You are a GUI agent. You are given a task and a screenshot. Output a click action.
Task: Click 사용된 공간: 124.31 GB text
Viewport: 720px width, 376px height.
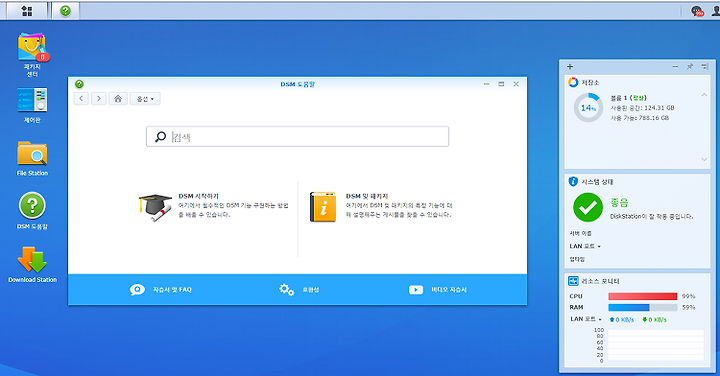[642, 108]
